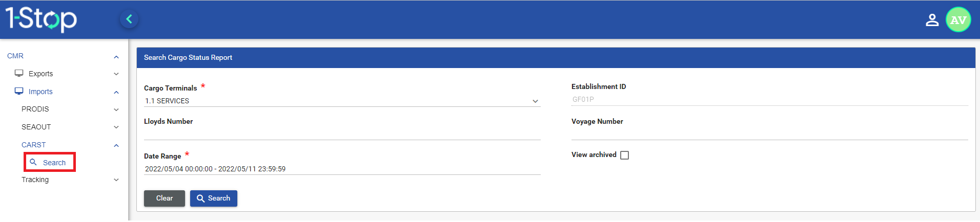
Task: Click the Exports monitor icon
Action: (x=19, y=74)
